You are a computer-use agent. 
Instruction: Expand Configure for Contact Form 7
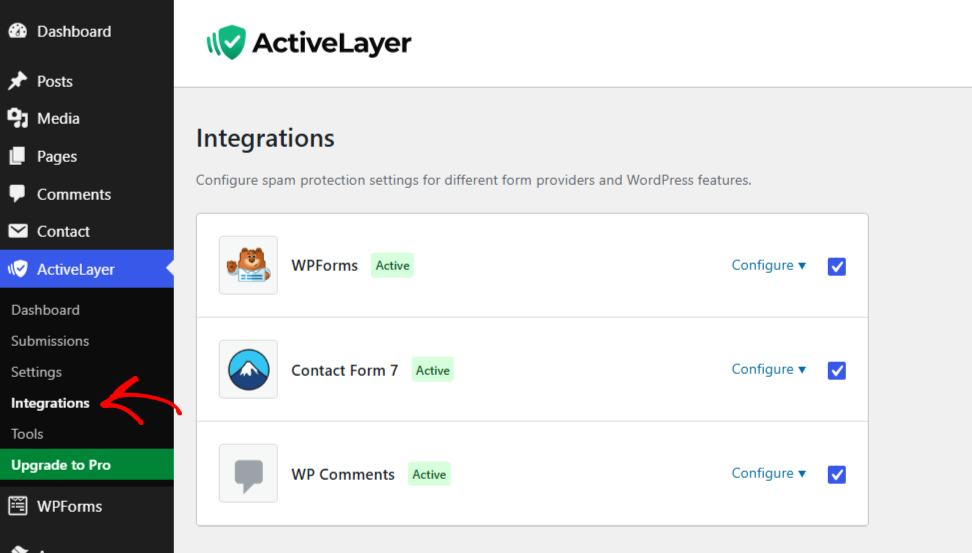coord(769,369)
